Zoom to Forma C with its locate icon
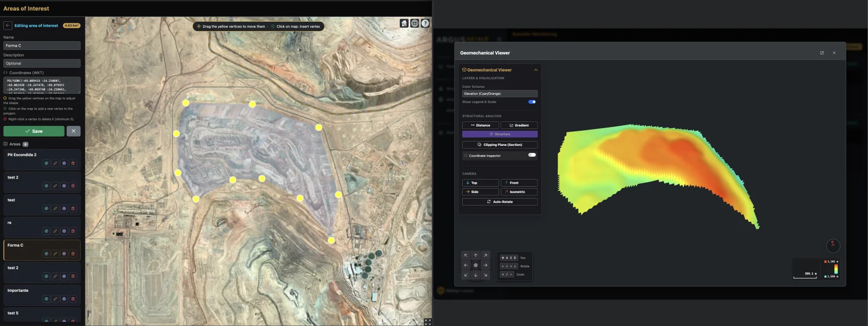This screenshot has height=326, width=868. 64,254
